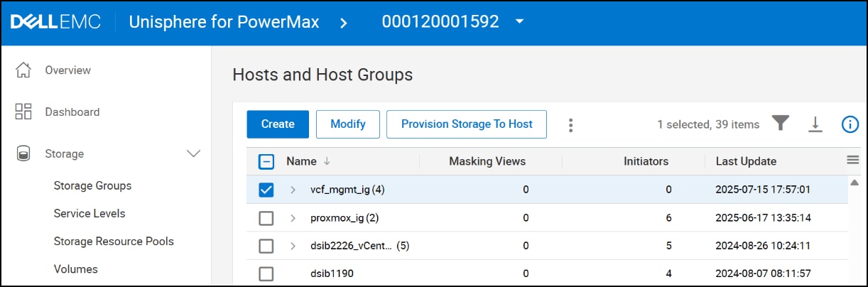Click timestamp 2024-08-26 10:24:11
Viewport: 868px width, 287px height.
click(x=763, y=247)
